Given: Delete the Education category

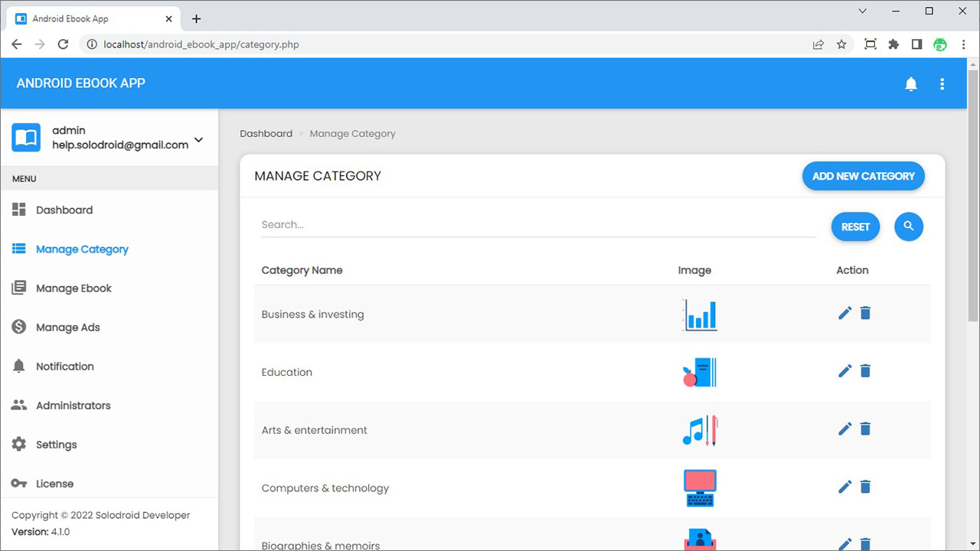Looking at the screenshot, I should (x=865, y=371).
